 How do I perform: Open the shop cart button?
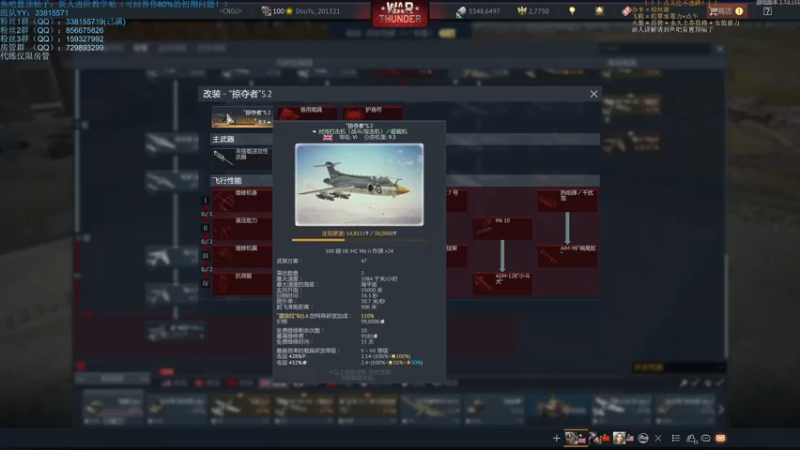pos(726,11)
